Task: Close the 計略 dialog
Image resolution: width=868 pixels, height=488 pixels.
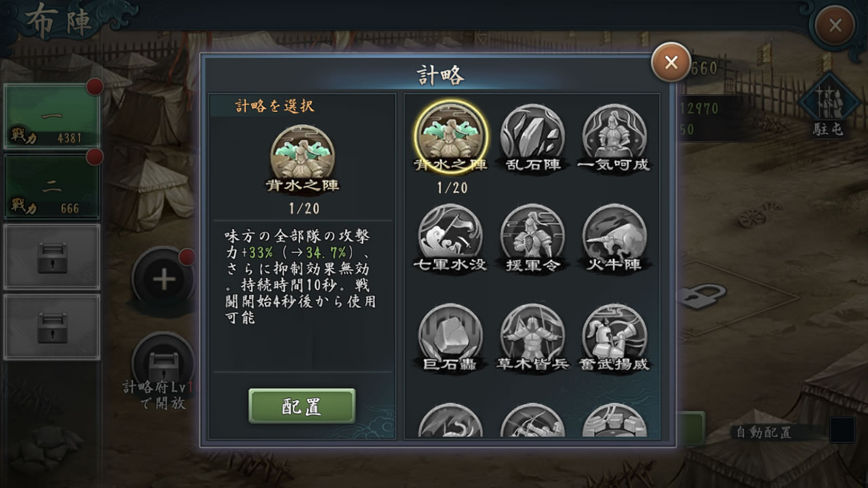Action: point(671,63)
